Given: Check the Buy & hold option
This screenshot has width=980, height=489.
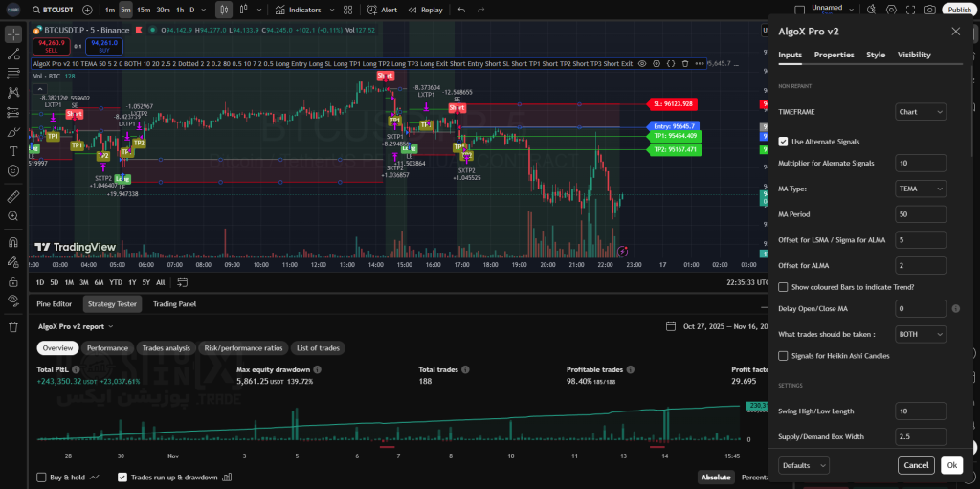Looking at the screenshot, I should click(x=41, y=478).
